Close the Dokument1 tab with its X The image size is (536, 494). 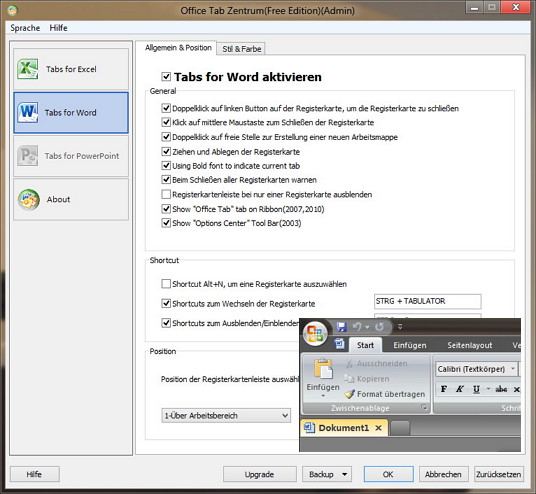click(378, 428)
